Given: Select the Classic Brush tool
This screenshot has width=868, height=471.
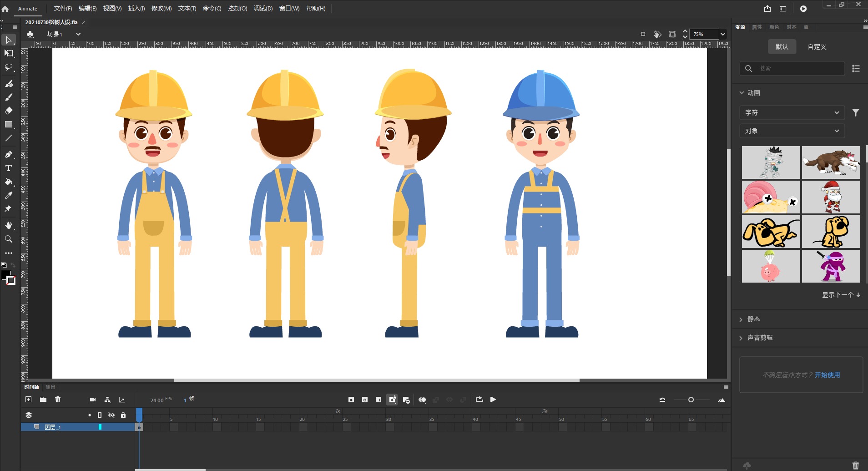Looking at the screenshot, I should click(x=9, y=97).
